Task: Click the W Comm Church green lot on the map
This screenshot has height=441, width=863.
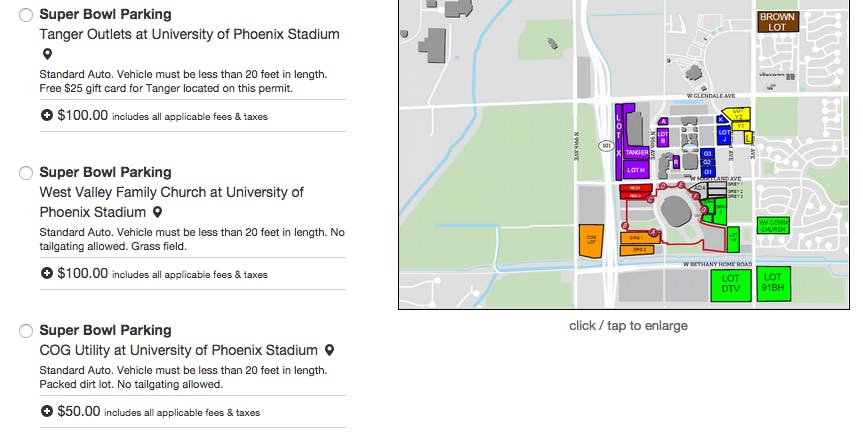Action: pos(773,225)
